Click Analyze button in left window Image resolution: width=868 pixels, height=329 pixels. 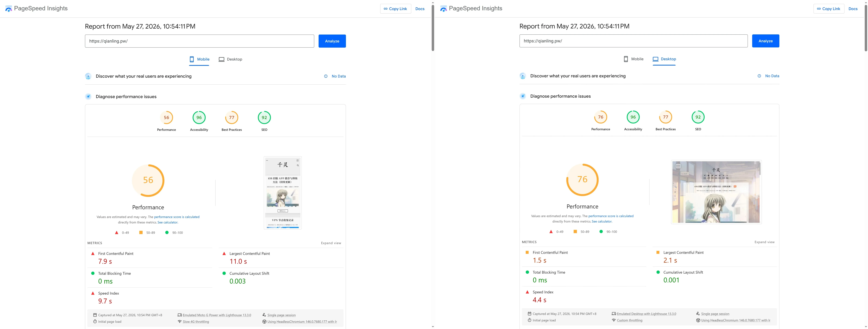click(332, 41)
